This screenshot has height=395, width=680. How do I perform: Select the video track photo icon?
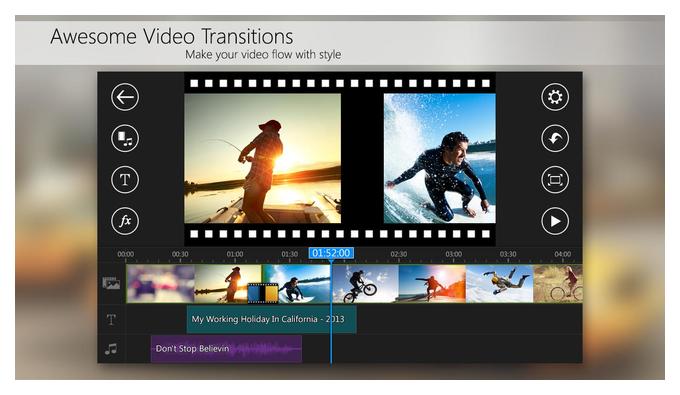(x=111, y=283)
